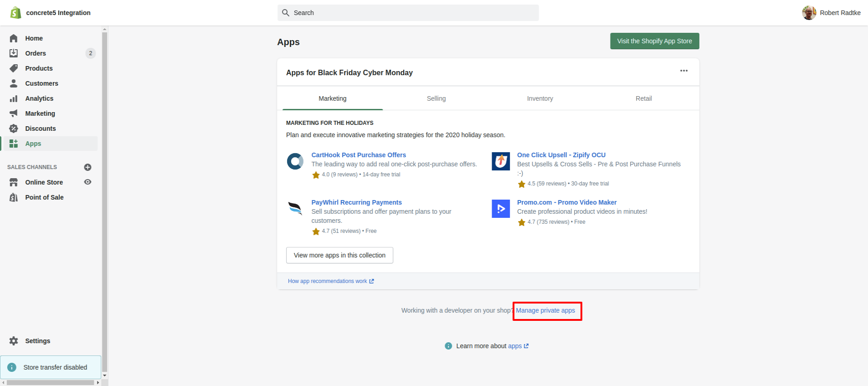Open Robert Radtke account menu
This screenshot has width=868, height=386.
coord(831,13)
